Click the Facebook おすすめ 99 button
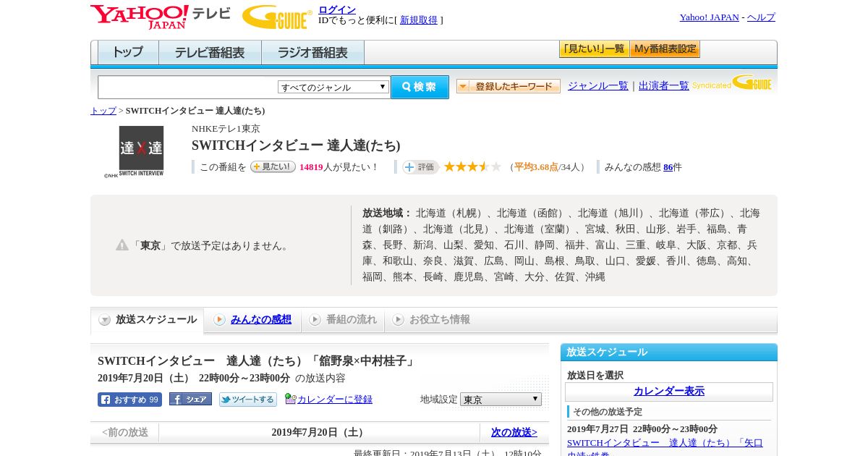 (129, 400)
